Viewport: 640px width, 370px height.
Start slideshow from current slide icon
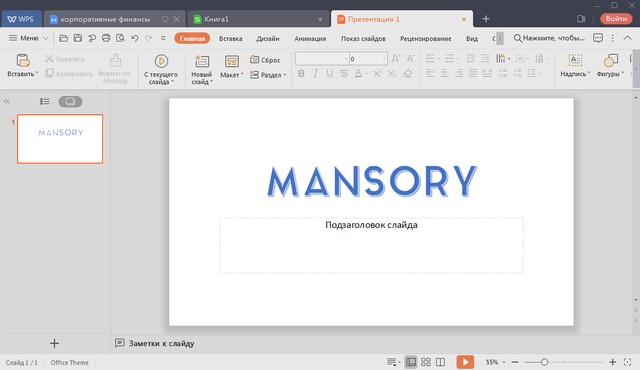click(161, 61)
